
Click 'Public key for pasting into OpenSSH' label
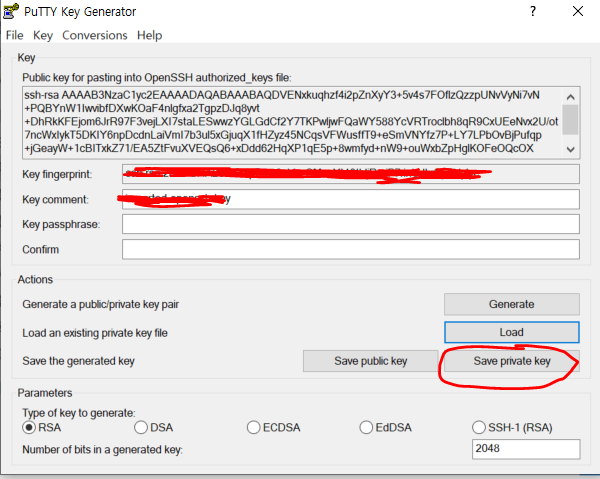157,78
